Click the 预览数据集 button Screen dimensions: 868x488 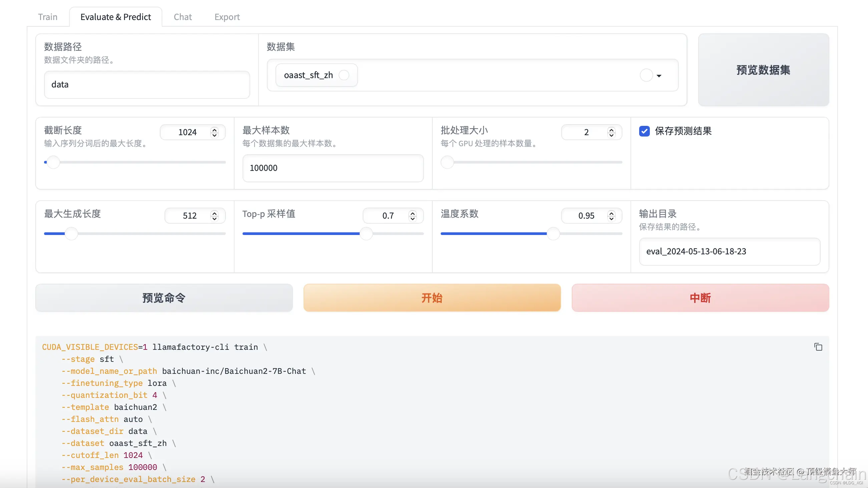pos(763,70)
